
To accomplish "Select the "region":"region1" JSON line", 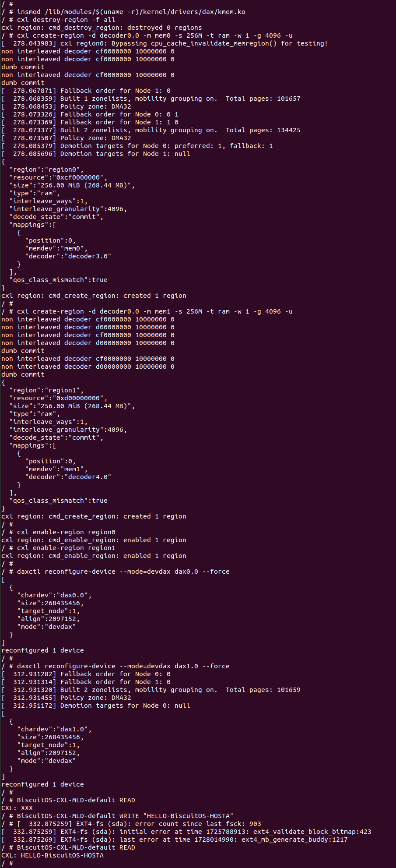I will tap(46, 390).
